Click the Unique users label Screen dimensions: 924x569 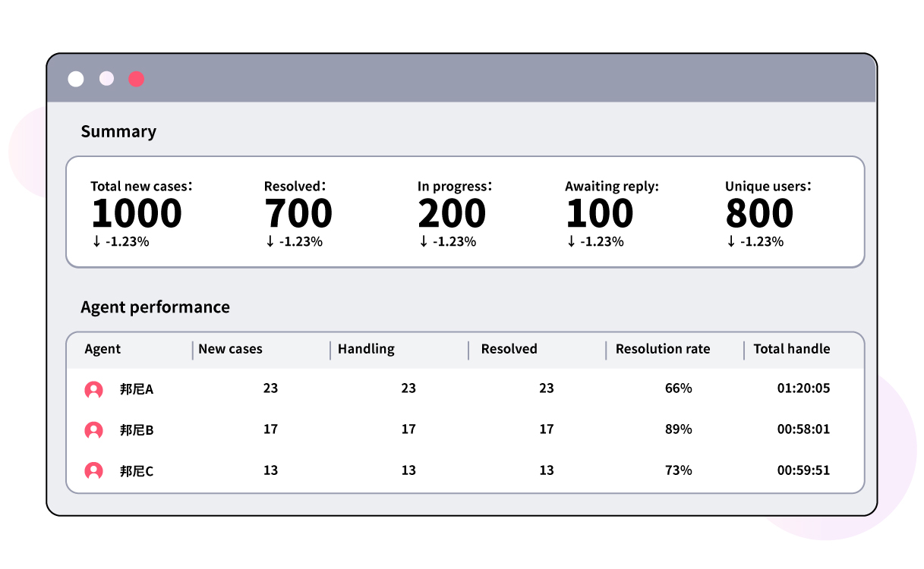pyautogui.click(x=768, y=187)
